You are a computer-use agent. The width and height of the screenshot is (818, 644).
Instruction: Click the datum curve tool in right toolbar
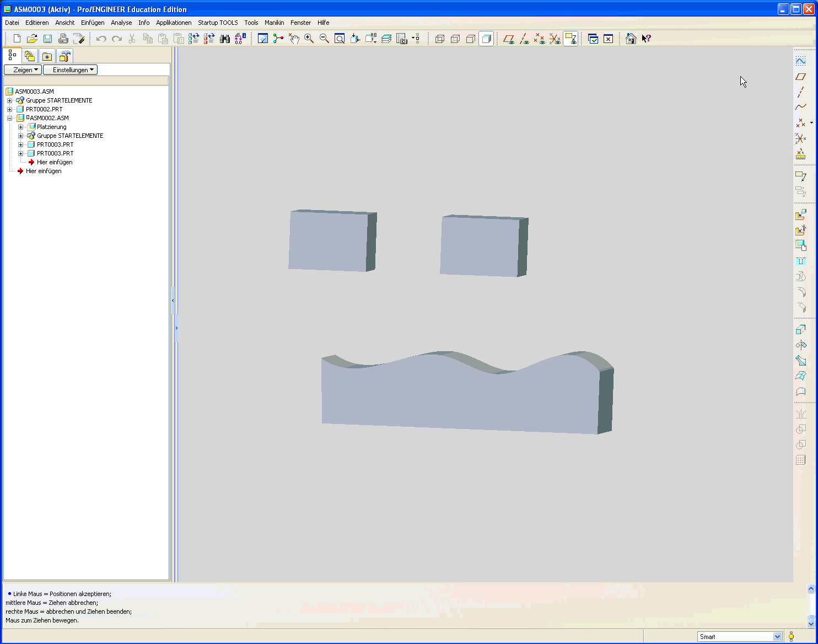tap(800, 108)
